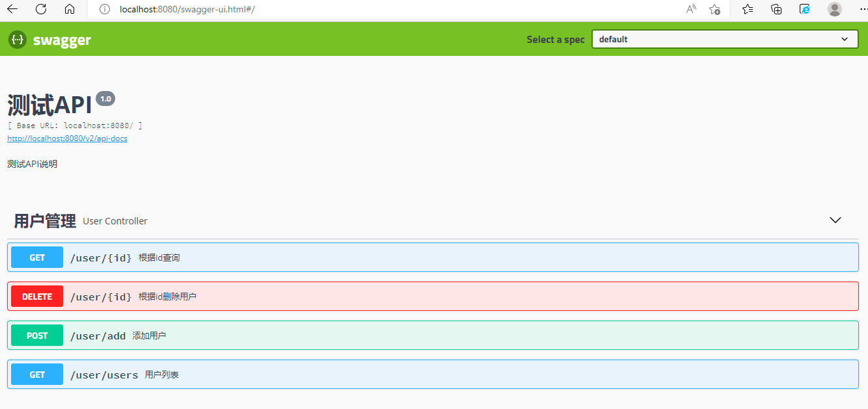868x409 pixels.
Task: Click the green POST method badge
Action: click(37, 336)
